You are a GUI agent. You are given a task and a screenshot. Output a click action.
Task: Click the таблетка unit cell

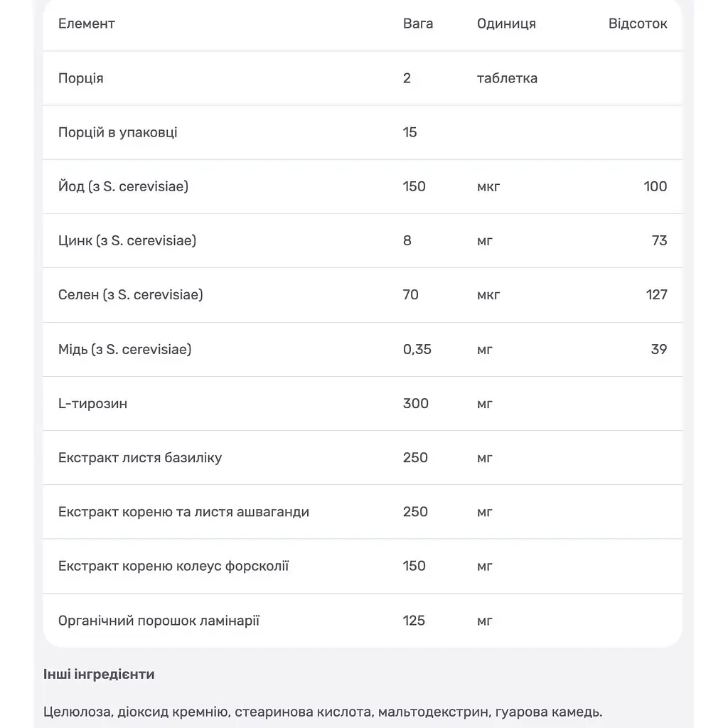tap(507, 78)
